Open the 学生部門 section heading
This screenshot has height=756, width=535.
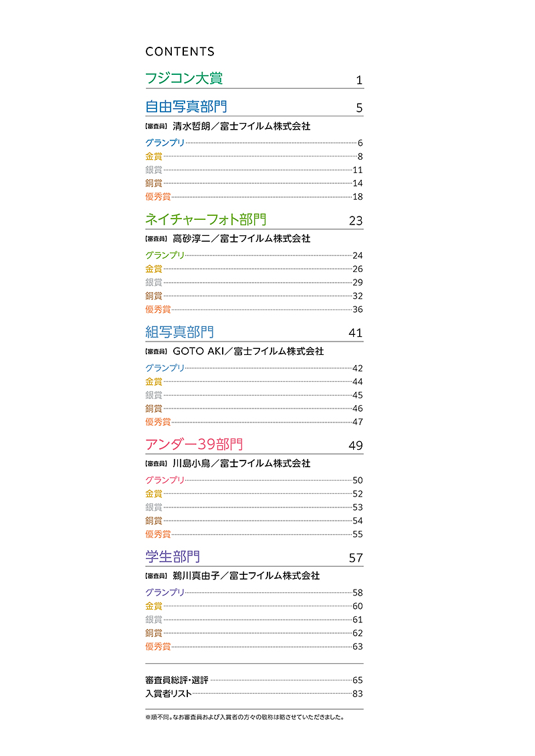tap(173, 556)
